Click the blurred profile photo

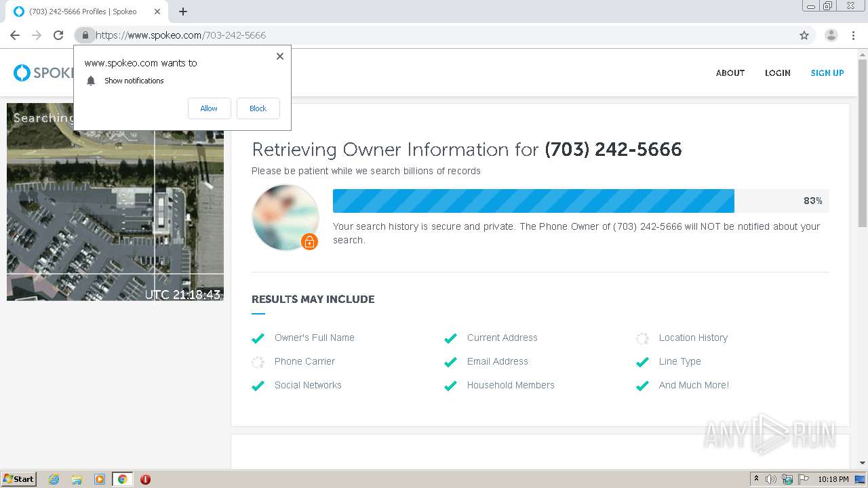click(x=285, y=217)
